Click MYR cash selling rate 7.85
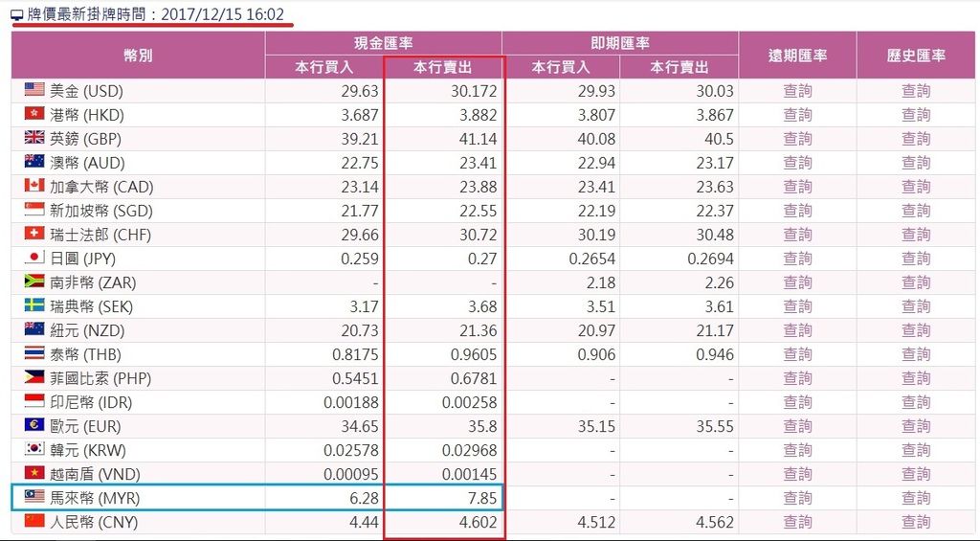The image size is (980, 541). coord(481,498)
